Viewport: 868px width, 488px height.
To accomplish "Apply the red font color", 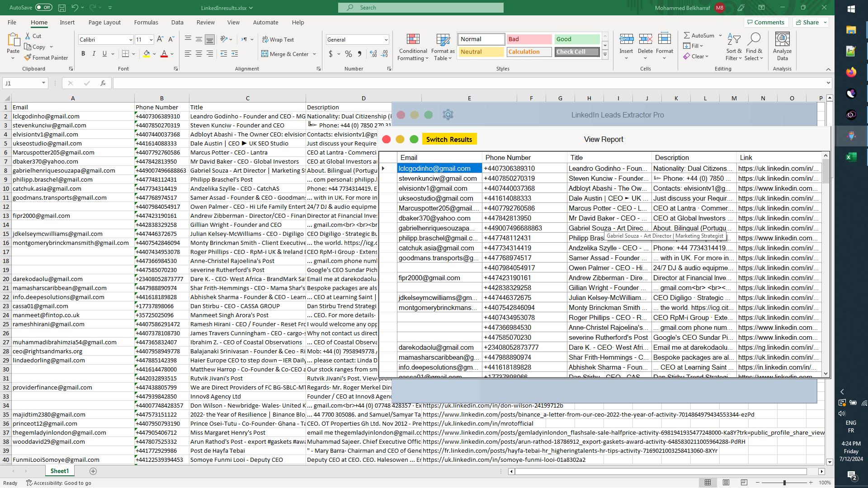I will coord(164,54).
